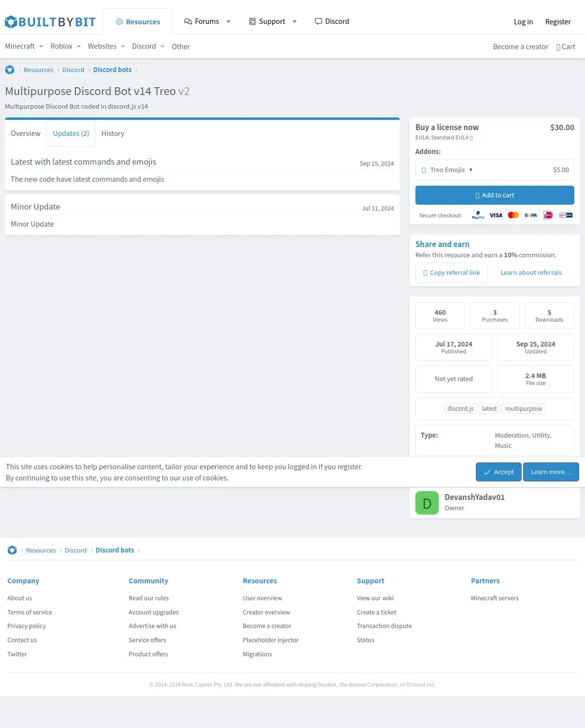Click the latest tag
The width and height of the screenshot is (585, 728).
489,408
